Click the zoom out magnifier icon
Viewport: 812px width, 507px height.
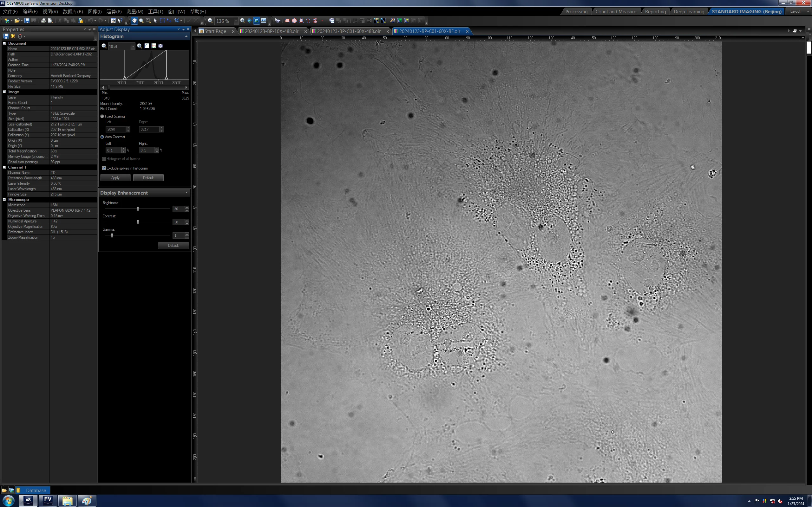(x=210, y=21)
